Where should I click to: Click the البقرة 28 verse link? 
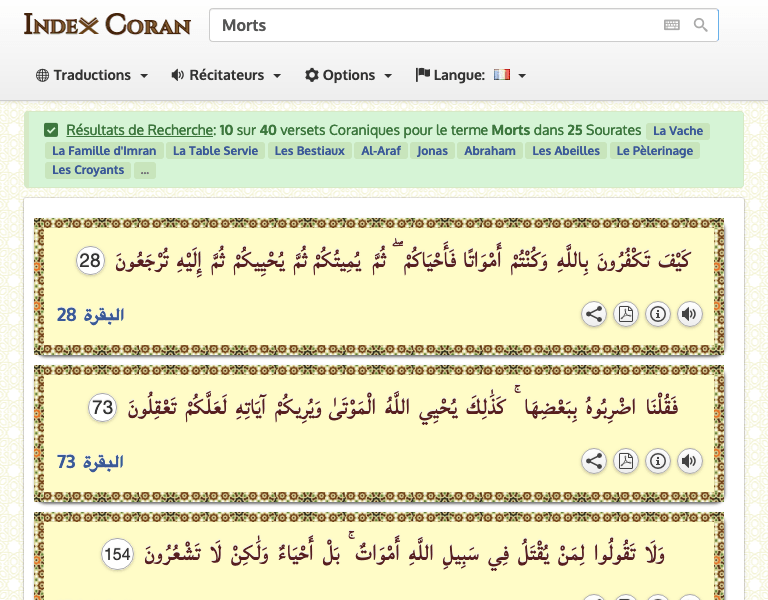click(90, 315)
